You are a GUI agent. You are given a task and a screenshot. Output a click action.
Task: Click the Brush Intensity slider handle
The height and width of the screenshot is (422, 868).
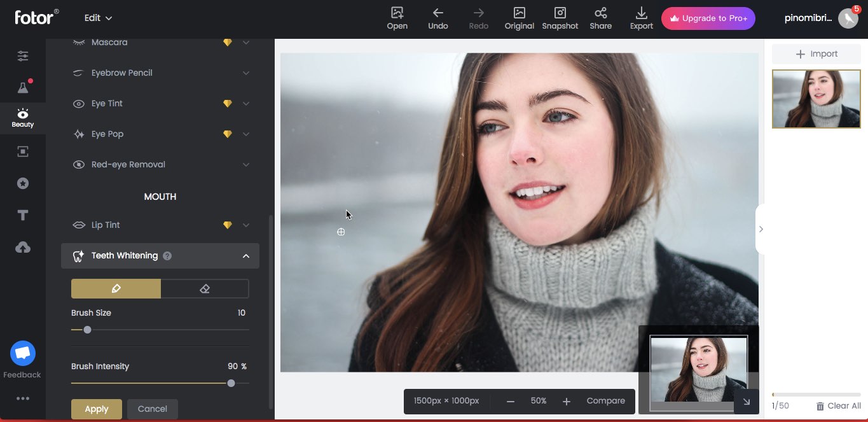[x=231, y=383]
